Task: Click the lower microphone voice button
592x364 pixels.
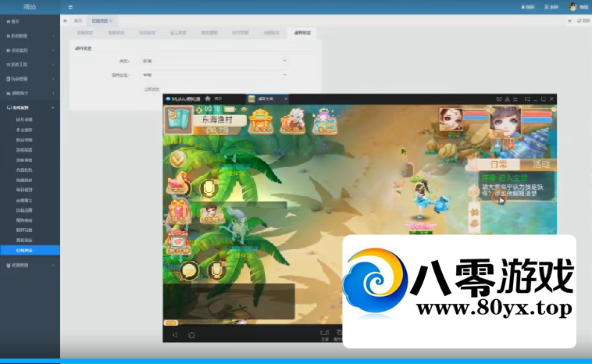Action: pyautogui.click(x=216, y=271)
